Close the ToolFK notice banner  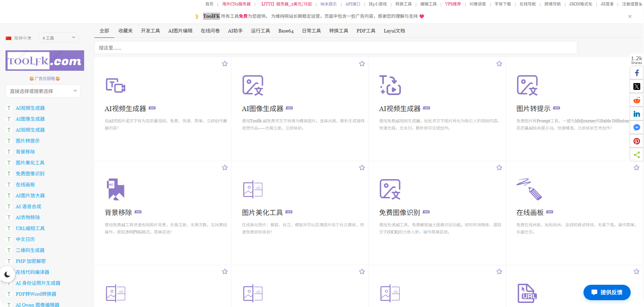pyautogui.click(x=630, y=16)
